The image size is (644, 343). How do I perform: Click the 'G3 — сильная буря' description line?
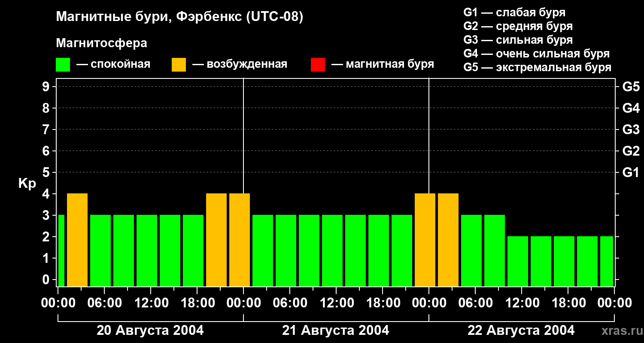[x=518, y=40]
